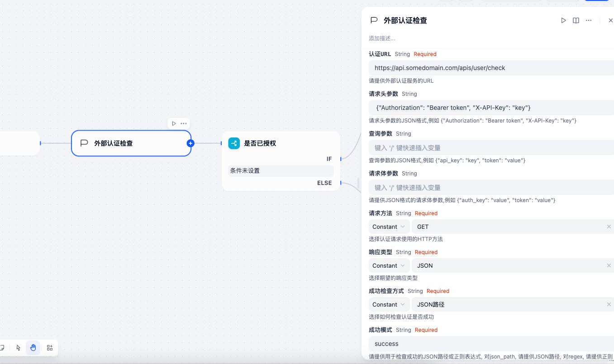Expand Constant dropdown for 成功检查方式
614x364 pixels.
(389, 304)
